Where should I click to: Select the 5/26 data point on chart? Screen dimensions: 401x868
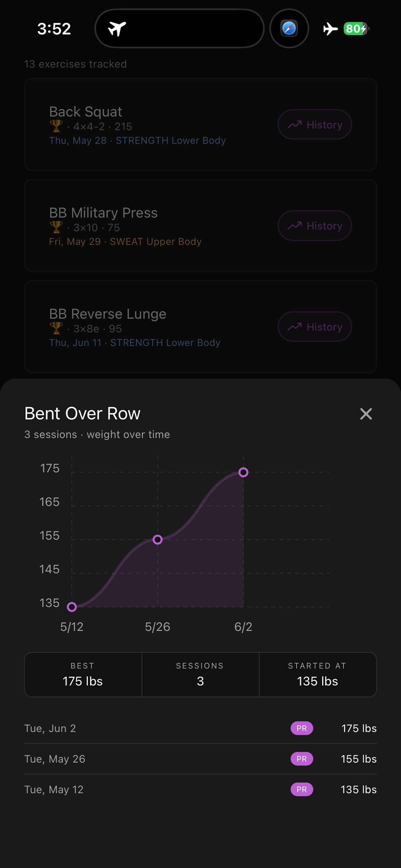(157, 540)
